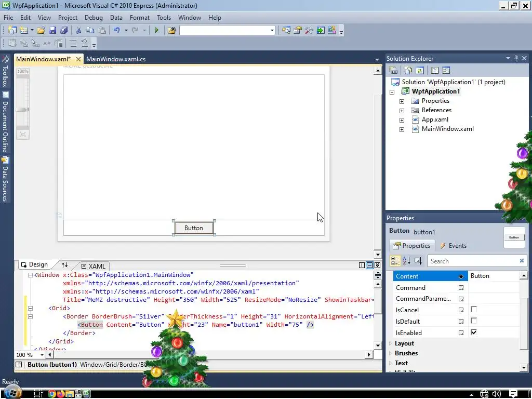
Task: Click the Extension Manager toolbar icon
Action: click(x=332, y=30)
